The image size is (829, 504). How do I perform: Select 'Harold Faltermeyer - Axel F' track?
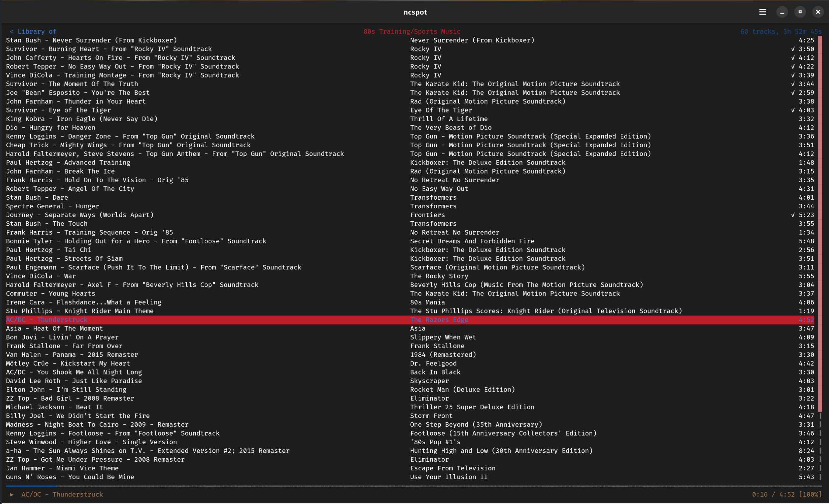point(410,285)
